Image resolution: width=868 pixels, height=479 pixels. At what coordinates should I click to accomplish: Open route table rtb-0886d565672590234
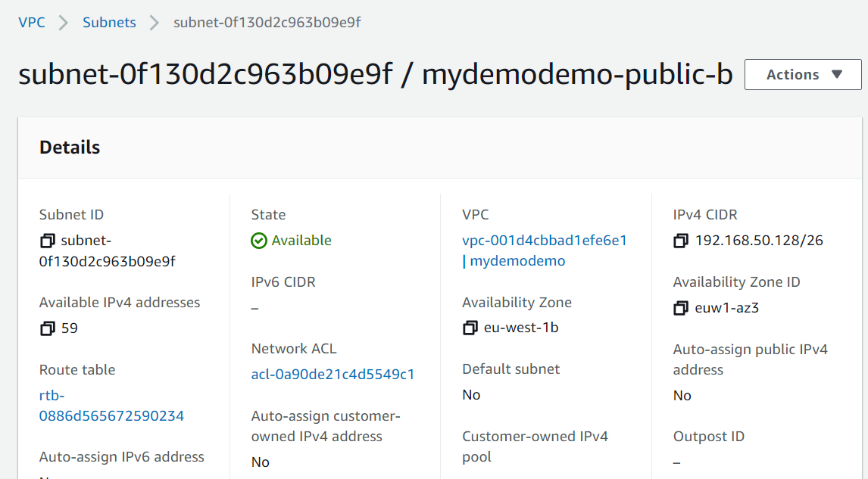tap(111, 406)
